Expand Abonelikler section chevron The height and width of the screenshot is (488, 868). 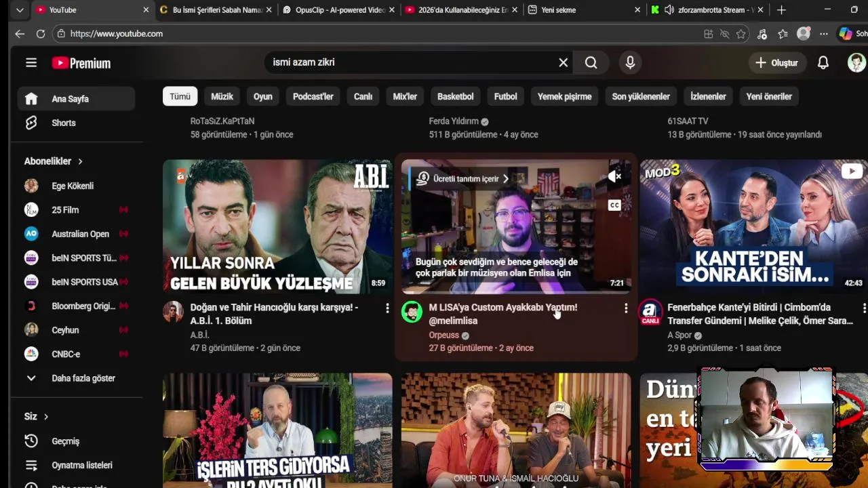point(80,161)
